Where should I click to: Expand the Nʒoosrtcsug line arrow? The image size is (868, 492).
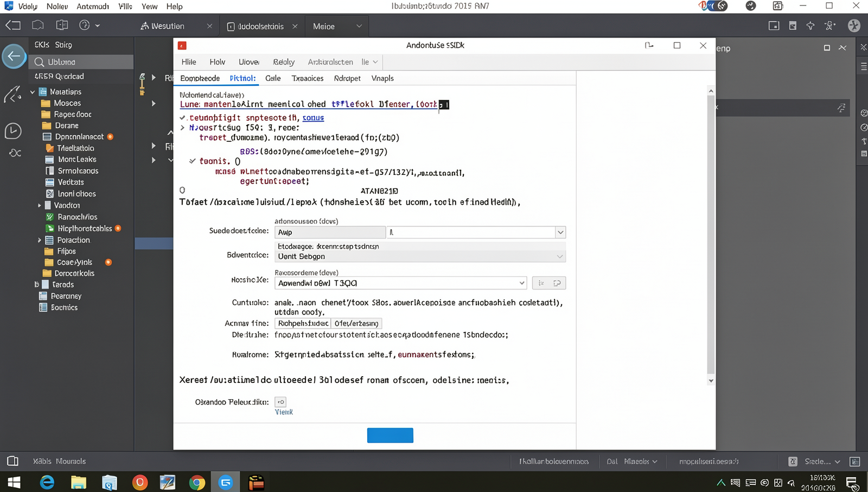183,128
